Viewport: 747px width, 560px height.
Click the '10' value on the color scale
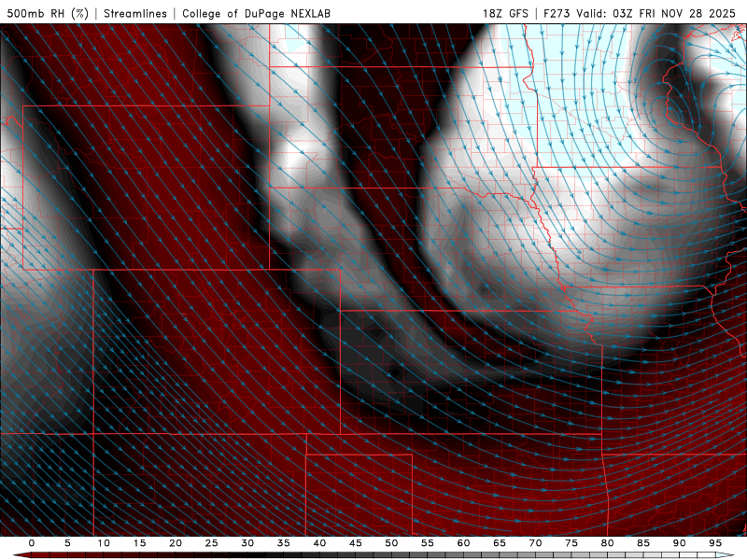(x=104, y=543)
